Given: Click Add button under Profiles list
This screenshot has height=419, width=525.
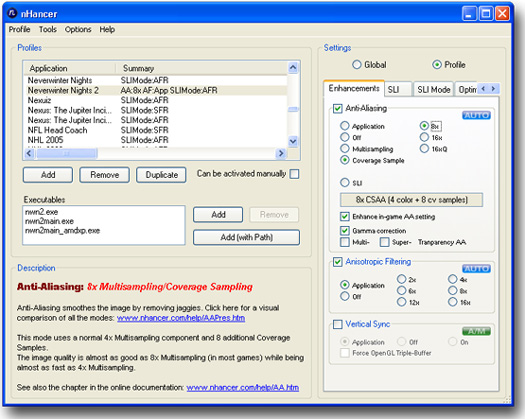Looking at the screenshot, I should [x=48, y=175].
